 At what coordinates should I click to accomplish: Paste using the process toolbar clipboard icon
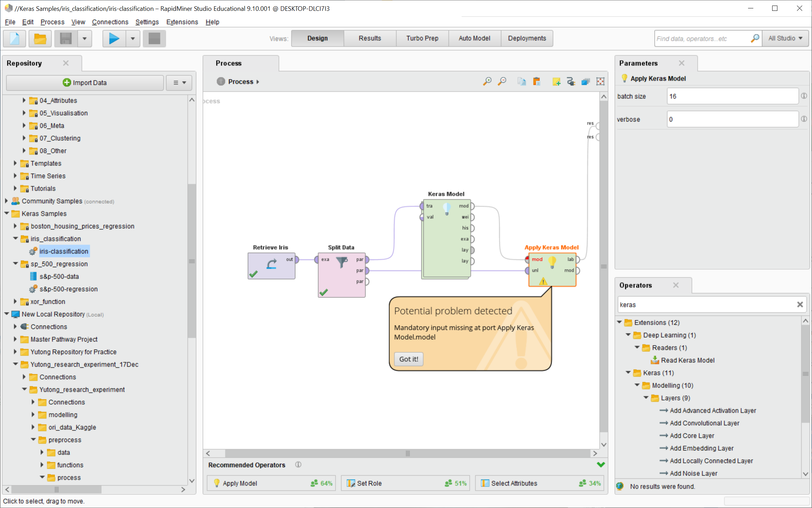click(x=537, y=81)
